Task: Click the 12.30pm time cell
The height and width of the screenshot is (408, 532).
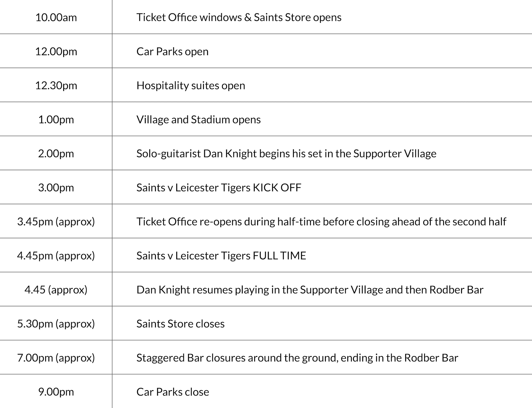Action: [56, 85]
